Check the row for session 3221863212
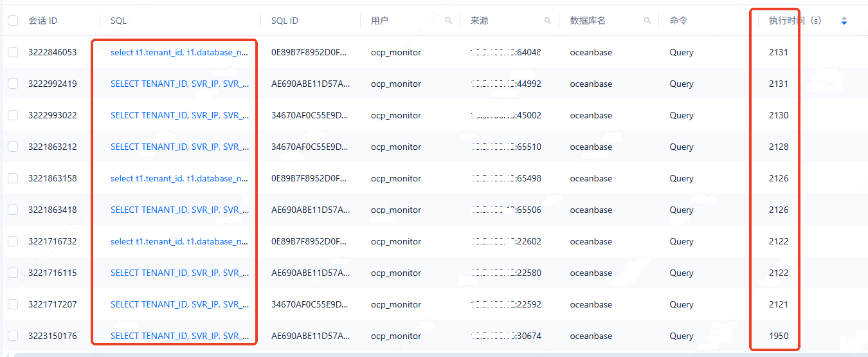Screen dimensions: 868x357 point(13,147)
